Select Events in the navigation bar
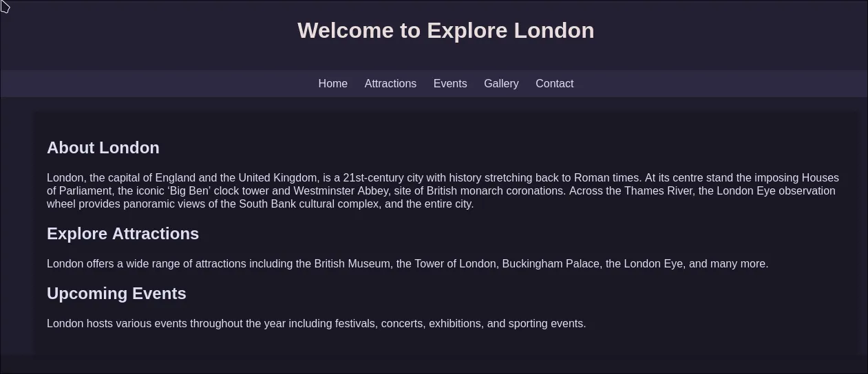The image size is (868, 374). (x=450, y=83)
